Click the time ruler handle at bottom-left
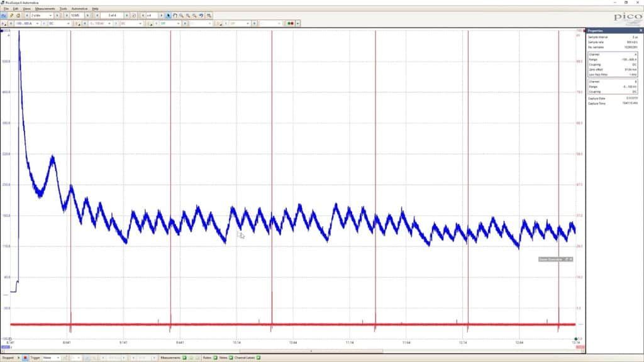The width and height of the screenshot is (644, 362). point(10,339)
